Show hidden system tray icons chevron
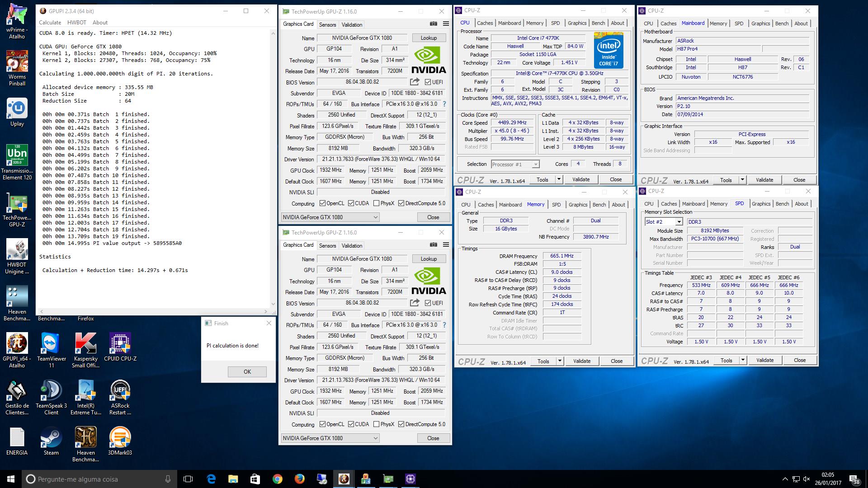 pyautogui.click(x=784, y=479)
